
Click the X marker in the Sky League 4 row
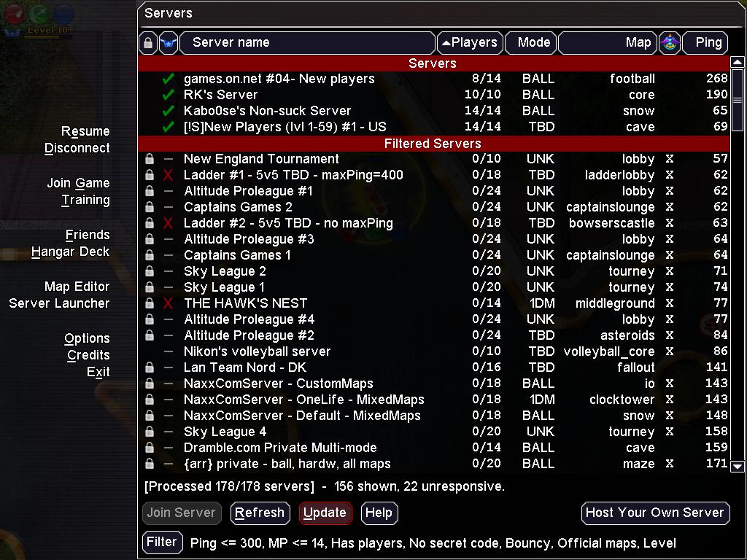point(670,432)
